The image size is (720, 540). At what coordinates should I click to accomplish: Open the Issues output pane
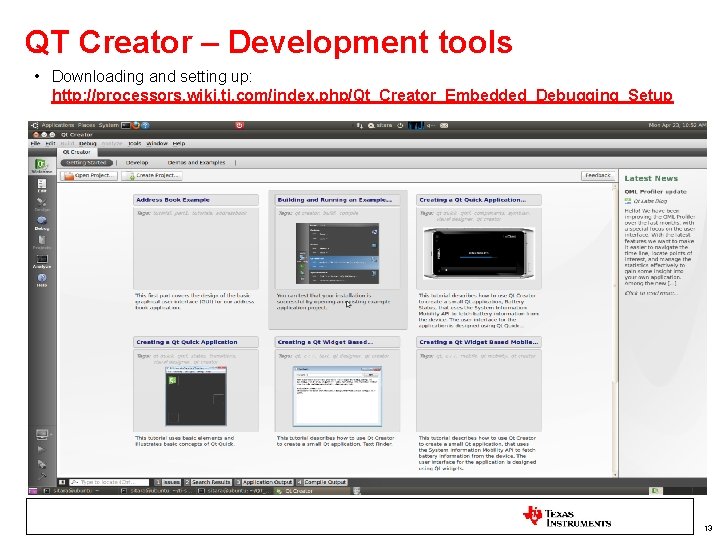pos(168,482)
